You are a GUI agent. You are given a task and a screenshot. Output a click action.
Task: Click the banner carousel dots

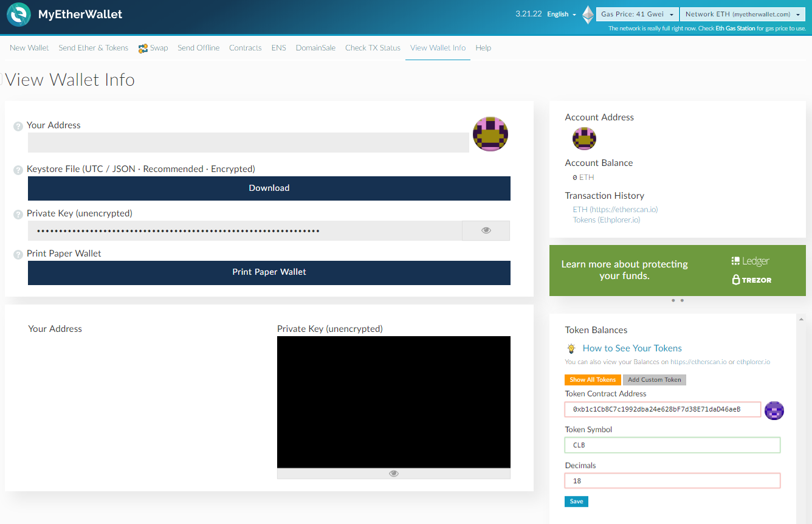click(678, 300)
